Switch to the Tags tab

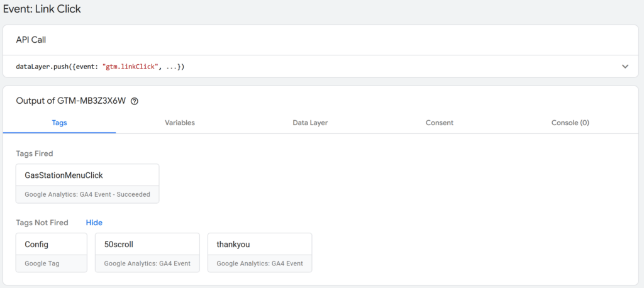click(59, 123)
